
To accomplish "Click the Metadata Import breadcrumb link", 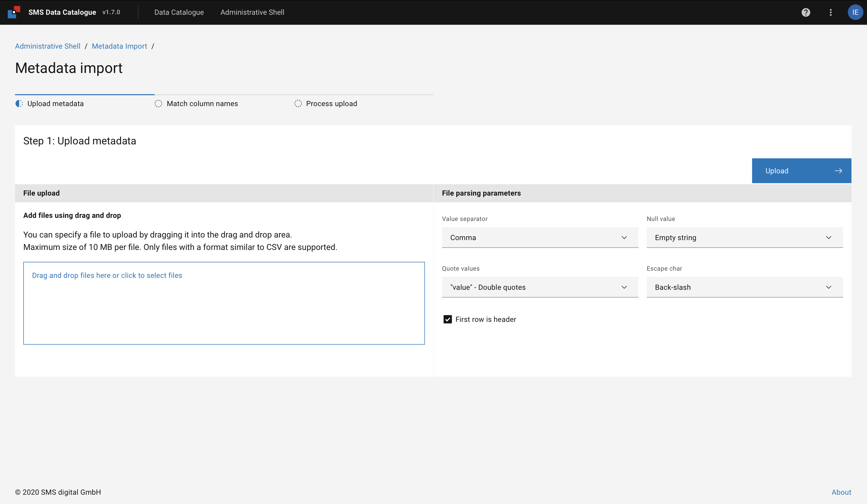I will point(119,46).
